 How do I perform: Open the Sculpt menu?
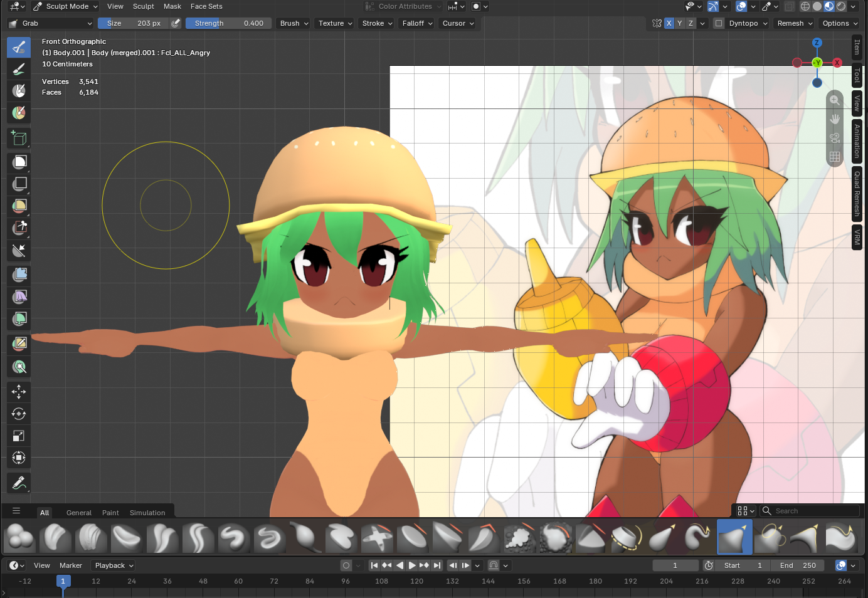(x=144, y=6)
